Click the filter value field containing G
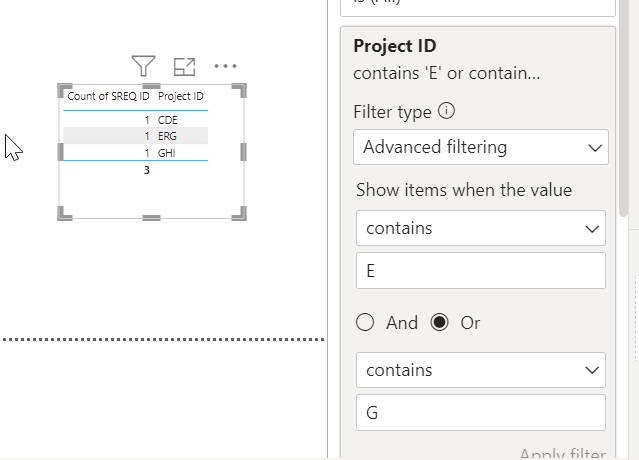Screen dimensions: 639x460 coord(481,412)
